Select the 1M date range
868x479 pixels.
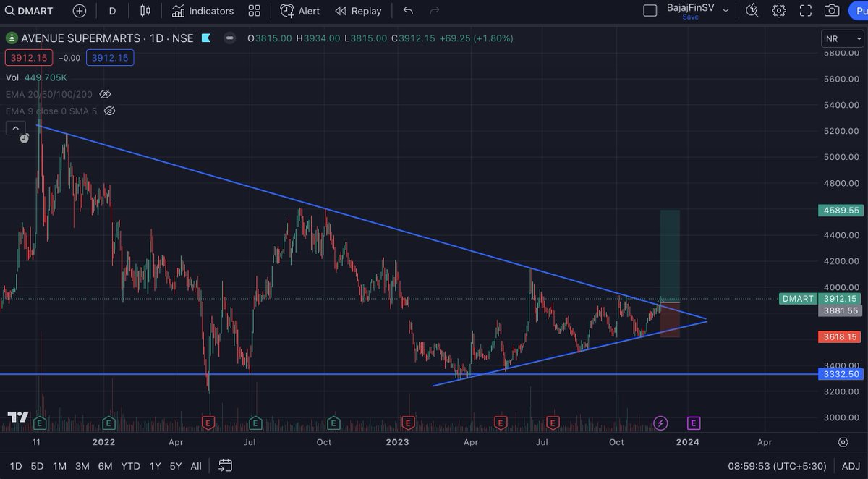(x=60, y=466)
